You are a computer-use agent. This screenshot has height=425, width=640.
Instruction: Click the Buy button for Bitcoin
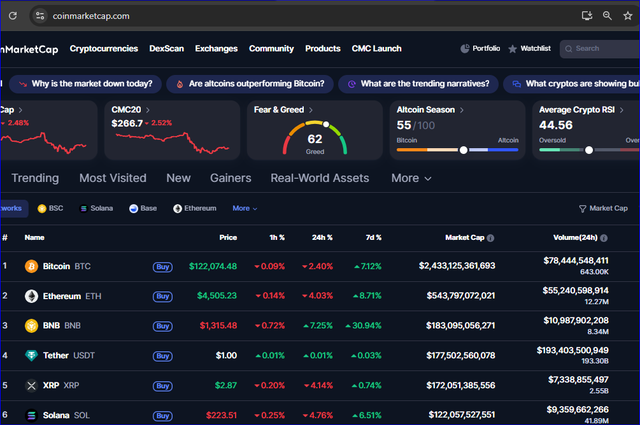tap(162, 267)
